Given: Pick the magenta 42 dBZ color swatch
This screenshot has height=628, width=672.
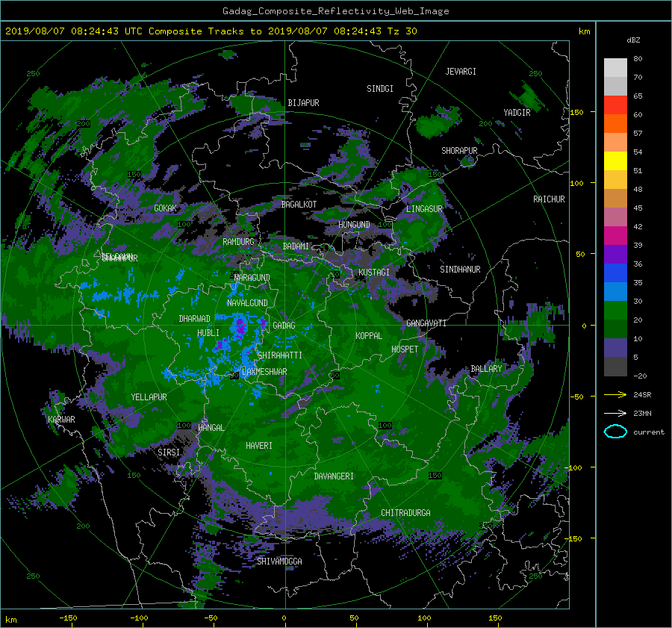Looking at the screenshot, I should 615,235.
